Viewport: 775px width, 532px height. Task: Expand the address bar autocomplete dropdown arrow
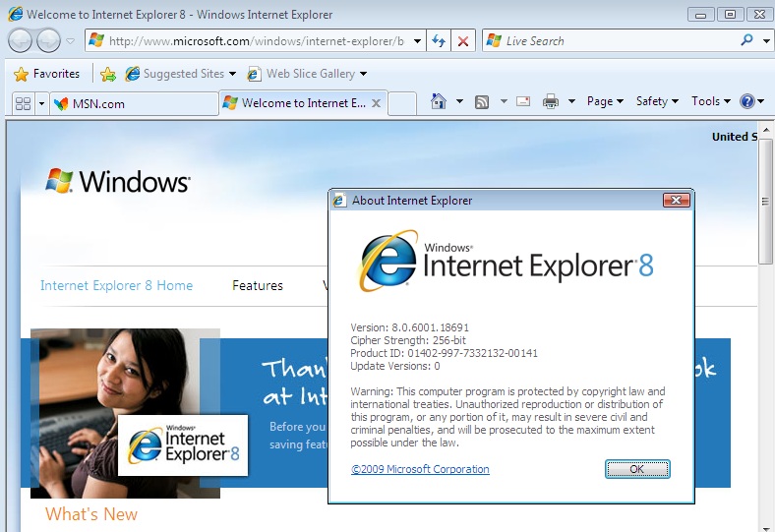pyautogui.click(x=418, y=41)
